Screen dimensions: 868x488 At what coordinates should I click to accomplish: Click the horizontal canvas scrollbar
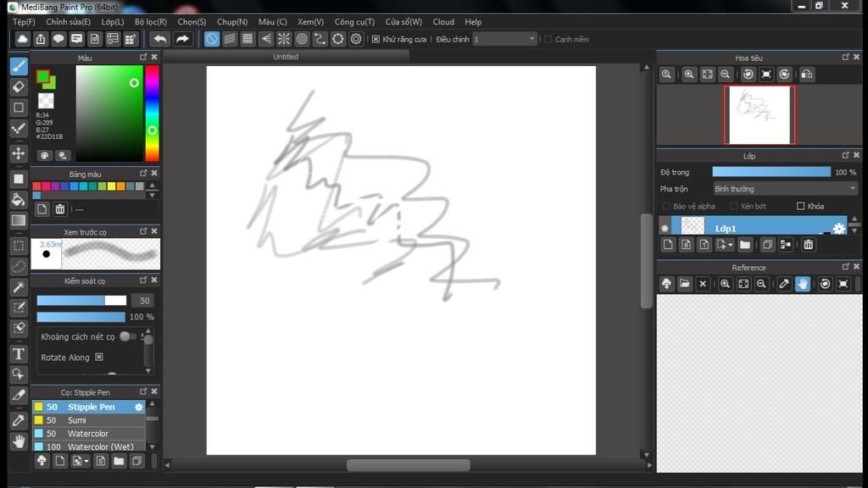tap(408, 465)
